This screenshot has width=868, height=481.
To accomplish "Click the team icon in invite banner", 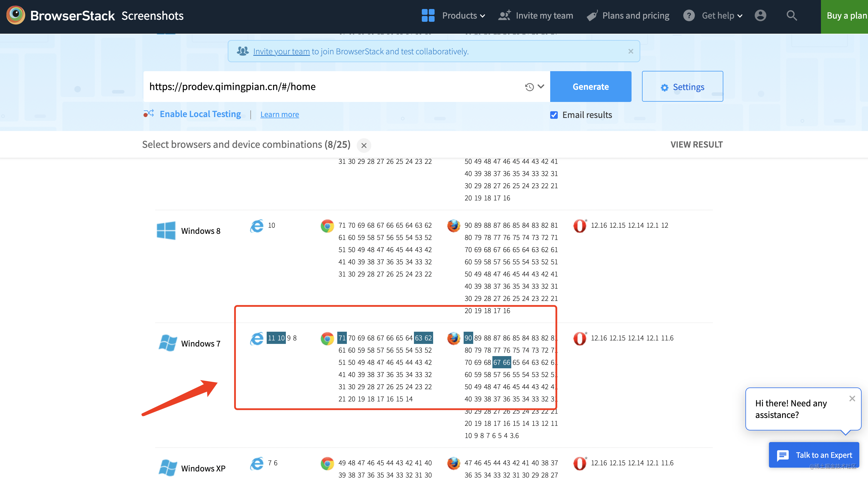I will 243,51.
